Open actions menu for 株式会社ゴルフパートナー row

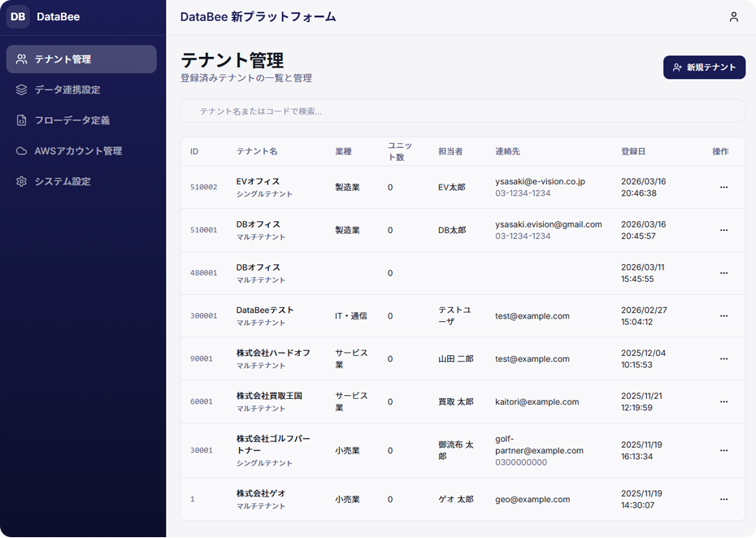(x=723, y=450)
